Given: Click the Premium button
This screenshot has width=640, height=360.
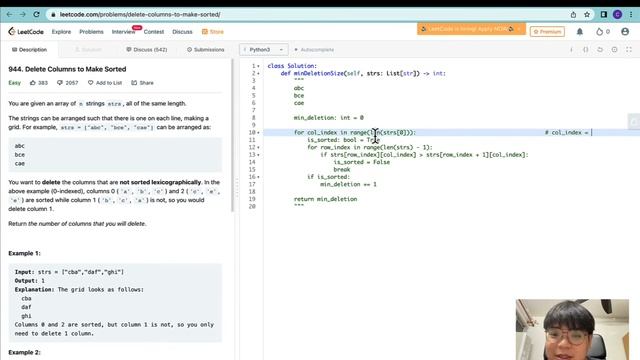Looking at the screenshot, I should [547, 31].
